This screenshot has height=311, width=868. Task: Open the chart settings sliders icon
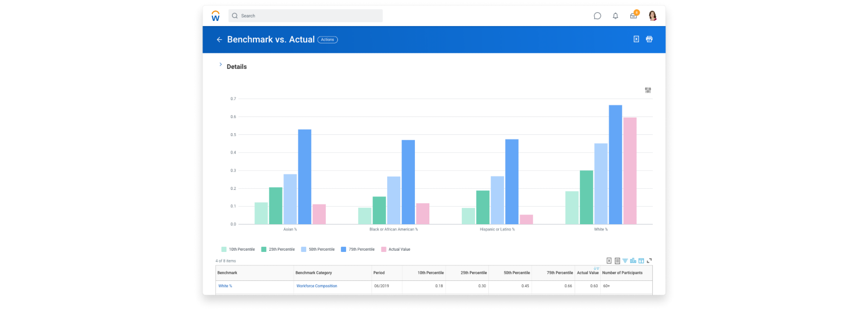(x=648, y=90)
